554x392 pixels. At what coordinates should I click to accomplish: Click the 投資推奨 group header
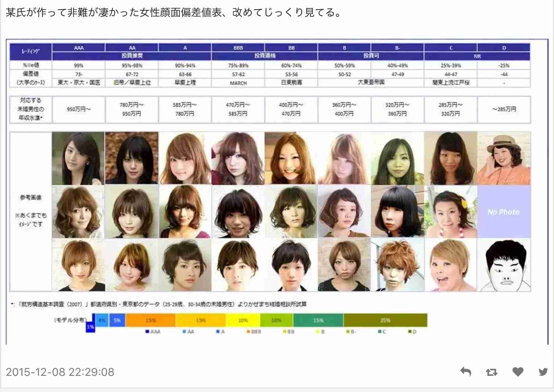[x=132, y=56]
